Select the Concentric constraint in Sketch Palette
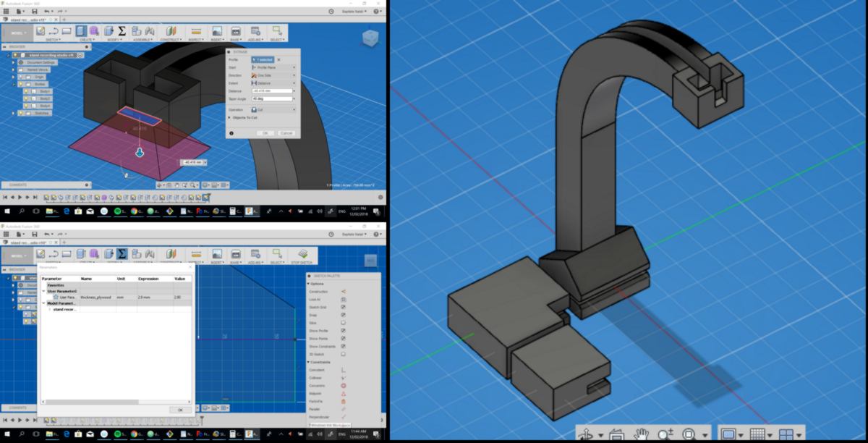 [x=343, y=385]
